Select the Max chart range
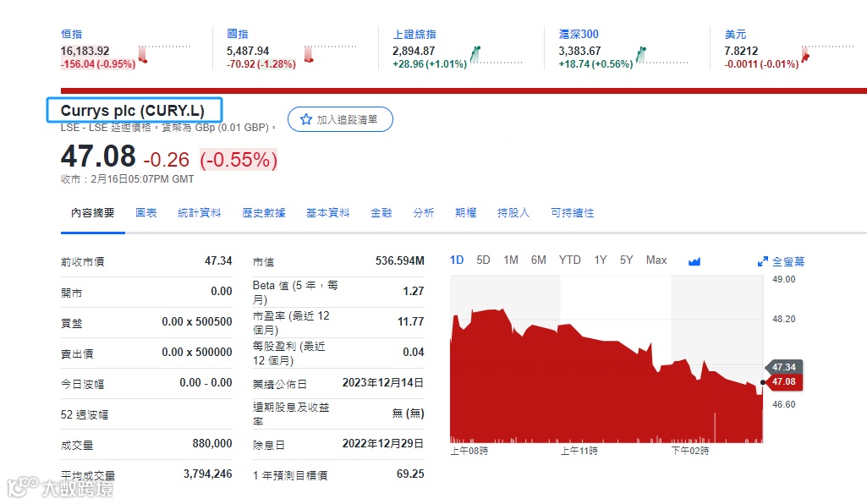 (x=656, y=260)
